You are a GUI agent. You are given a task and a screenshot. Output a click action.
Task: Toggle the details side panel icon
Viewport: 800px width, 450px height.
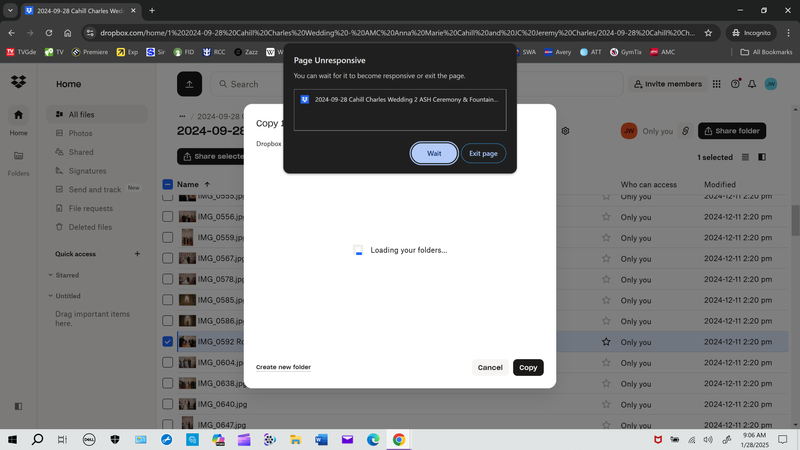762,157
